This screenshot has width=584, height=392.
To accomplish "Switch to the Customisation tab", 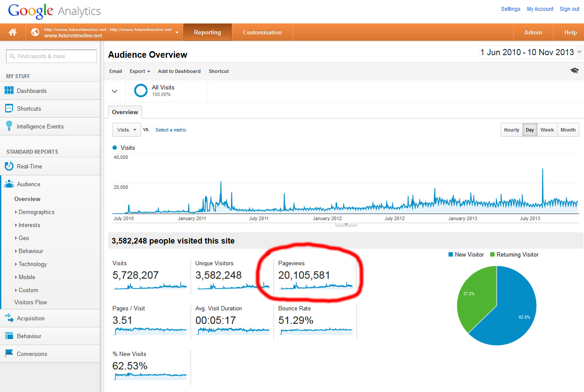I will 262,32.
